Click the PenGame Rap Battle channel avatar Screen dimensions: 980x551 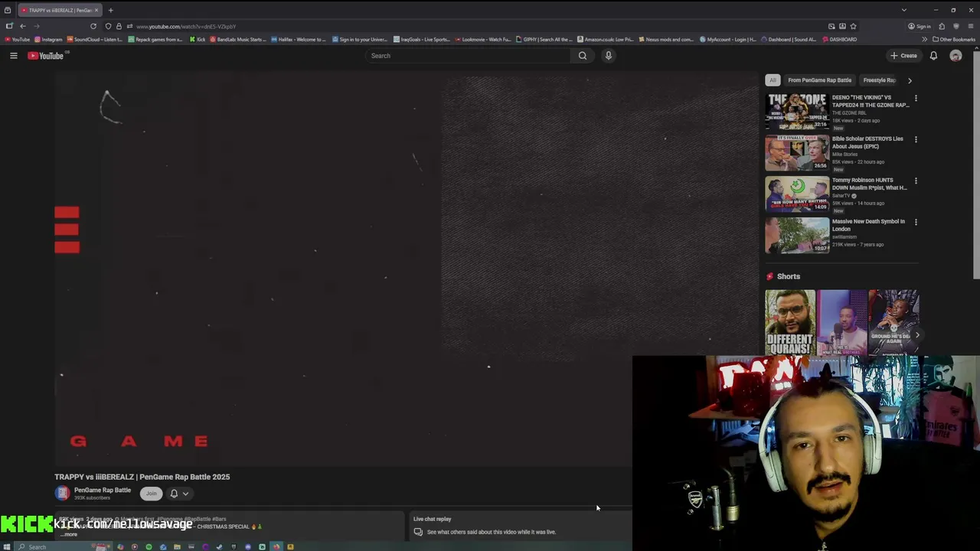[x=62, y=494]
